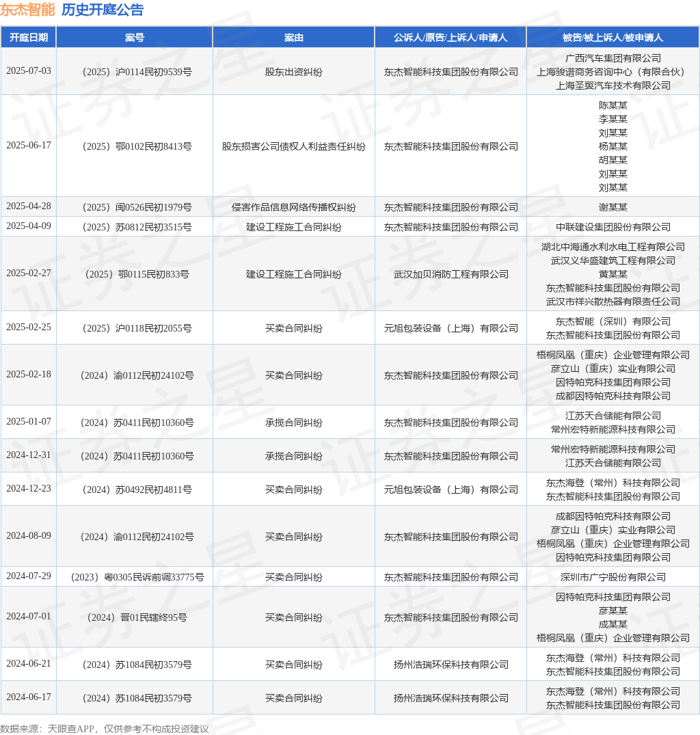Image resolution: width=700 pixels, height=735 pixels.
Task: Select date cell 2024-06-21
Action: coord(29,664)
